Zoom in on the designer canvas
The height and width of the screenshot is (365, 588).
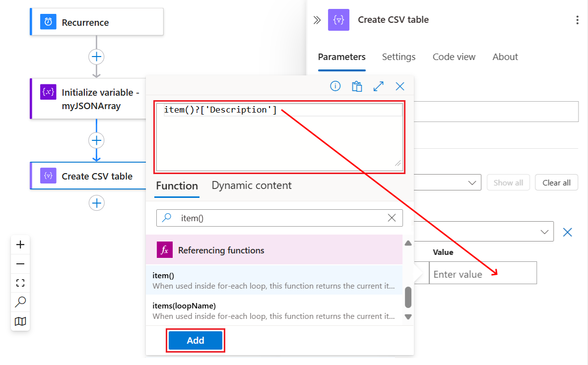pyautogui.click(x=20, y=244)
